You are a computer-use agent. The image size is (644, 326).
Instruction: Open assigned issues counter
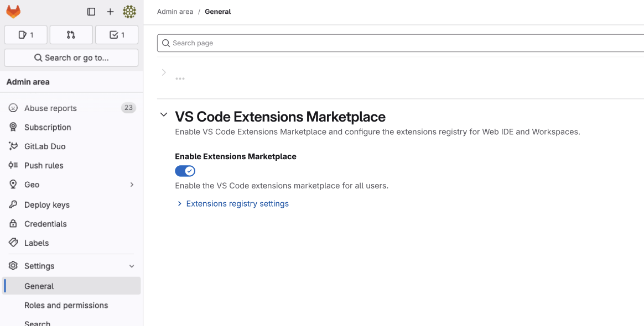25,35
